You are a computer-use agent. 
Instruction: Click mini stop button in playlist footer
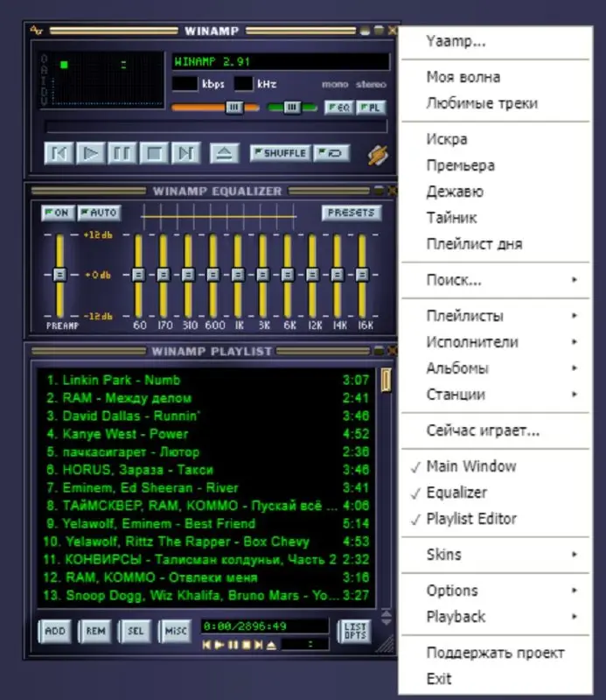click(x=246, y=645)
